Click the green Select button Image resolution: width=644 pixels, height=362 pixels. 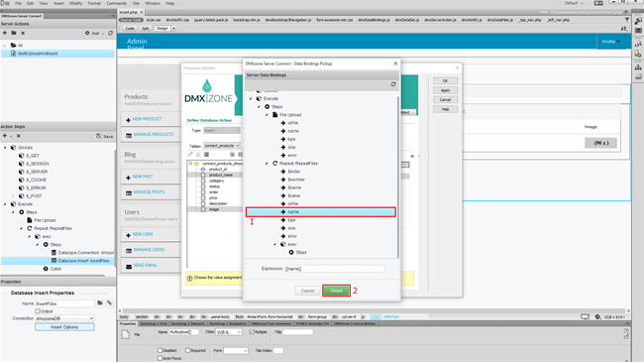pyautogui.click(x=336, y=291)
